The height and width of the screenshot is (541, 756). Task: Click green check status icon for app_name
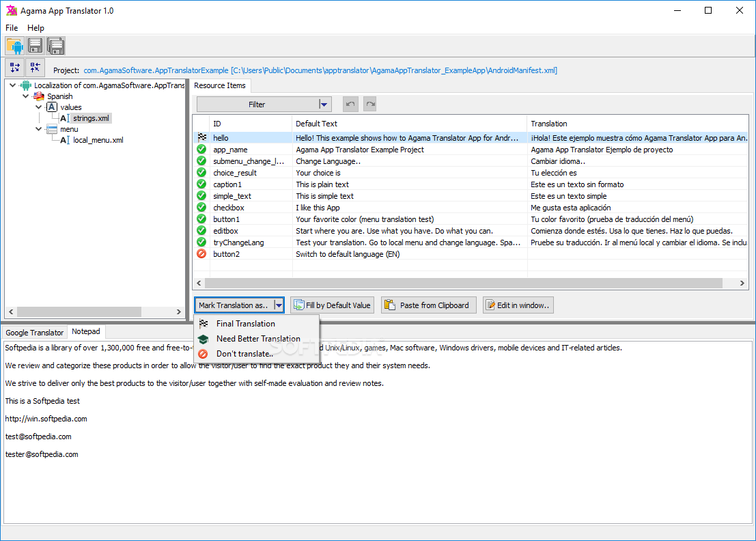coord(201,149)
